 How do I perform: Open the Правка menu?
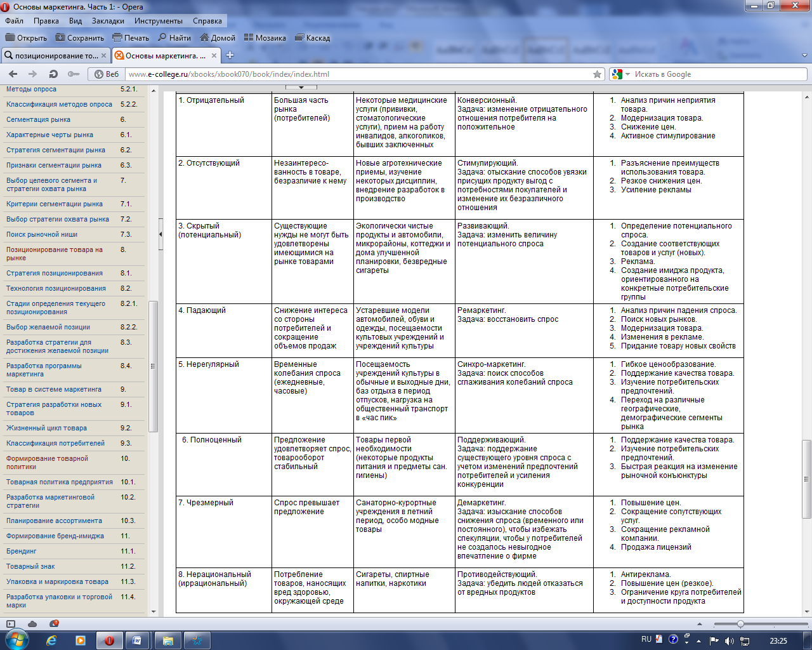point(46,21)
